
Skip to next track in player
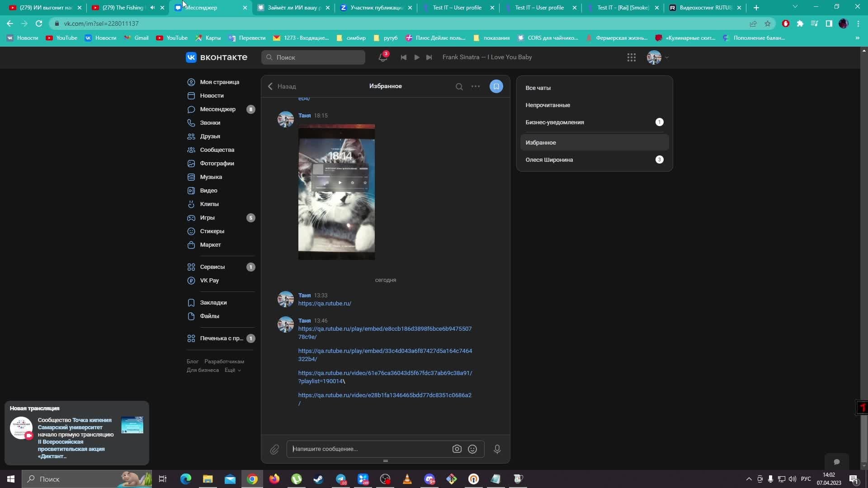pyautogui.click(x=429, y=57)
